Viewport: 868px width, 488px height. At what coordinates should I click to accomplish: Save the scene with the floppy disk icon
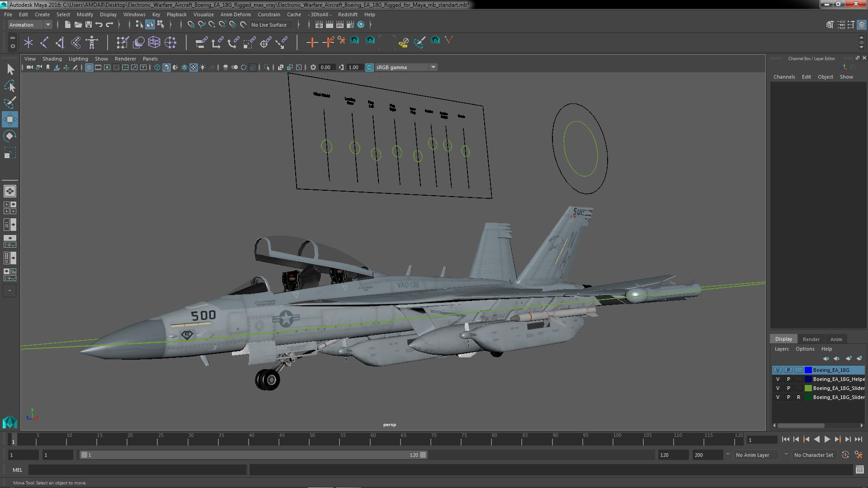[88, 24]
